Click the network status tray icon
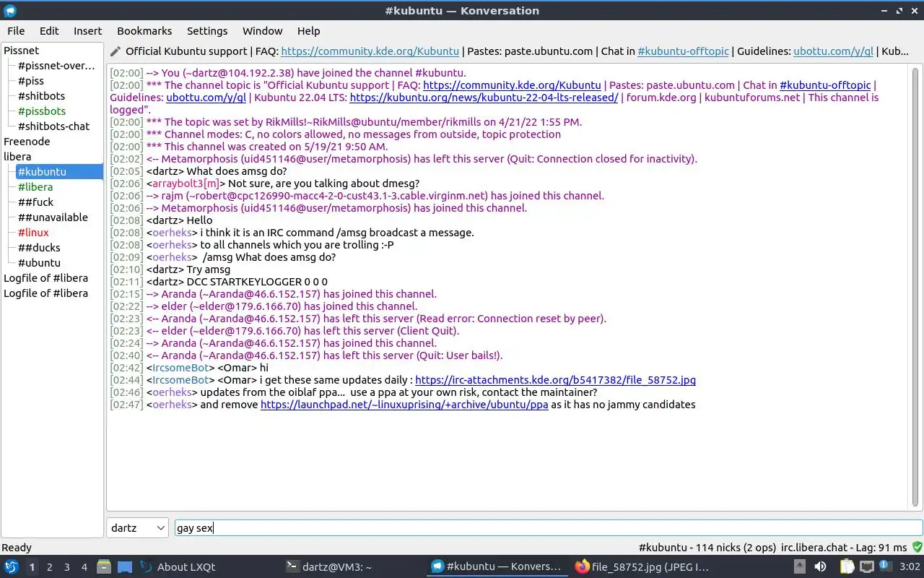 (x=867, y=567)
